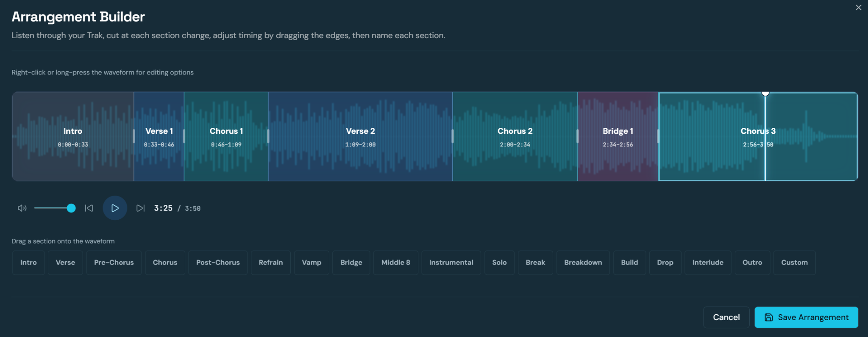Choose the Pre-Chorus section chip

coord(114,262)
